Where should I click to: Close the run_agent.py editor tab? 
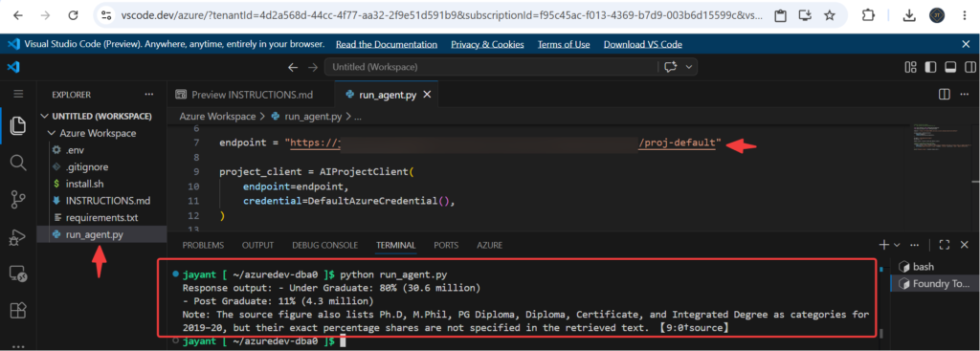pyautogui.click(x=428, y=95)
